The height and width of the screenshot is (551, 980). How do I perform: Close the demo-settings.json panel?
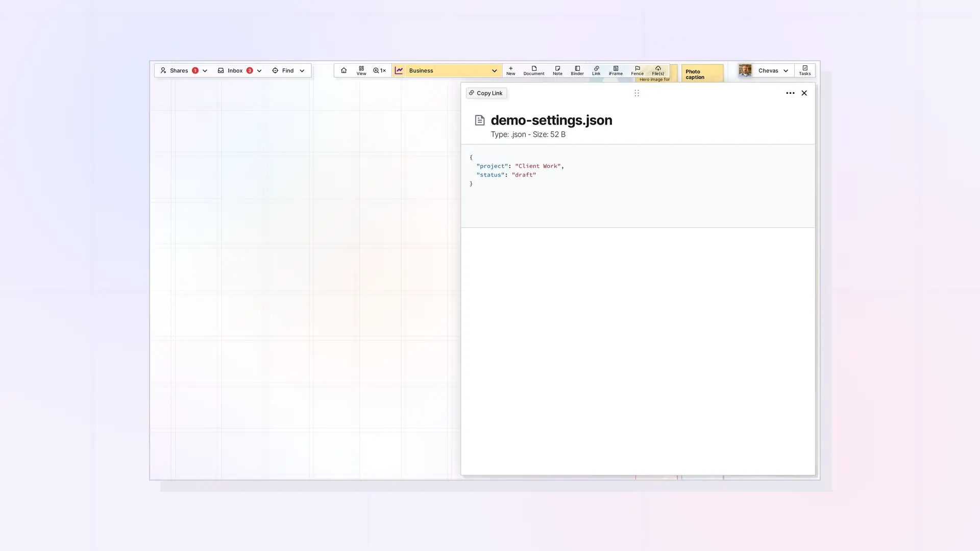click(804, 93)
